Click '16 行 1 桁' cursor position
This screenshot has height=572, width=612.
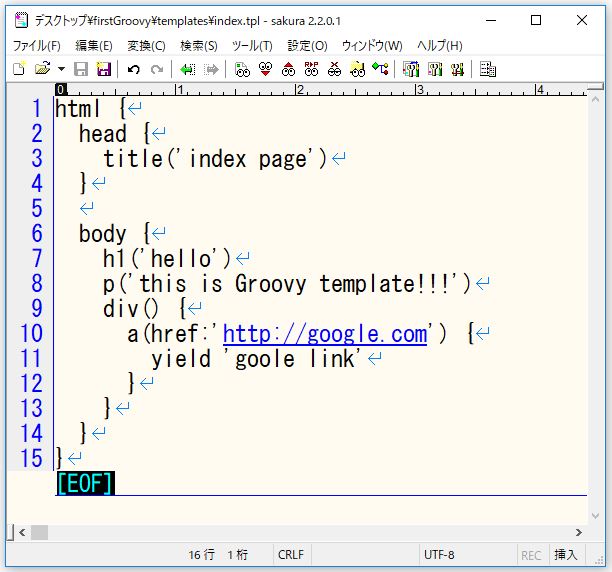coord(218,554)
